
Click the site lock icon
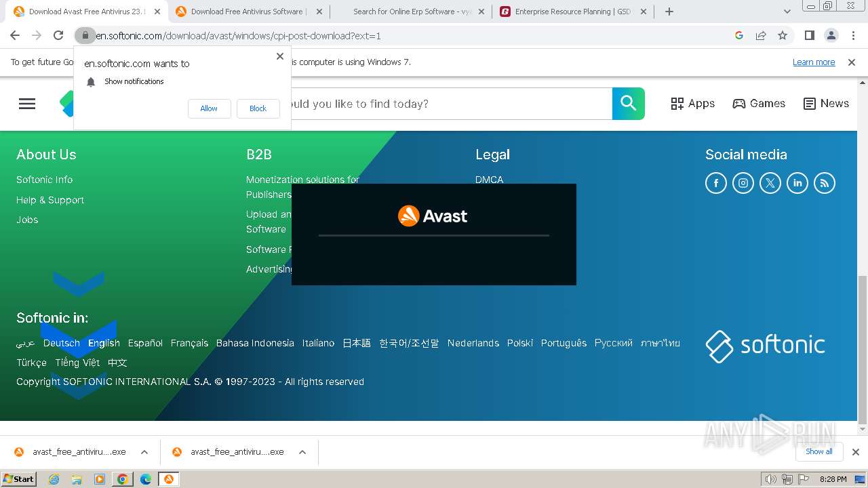(85, 35)
